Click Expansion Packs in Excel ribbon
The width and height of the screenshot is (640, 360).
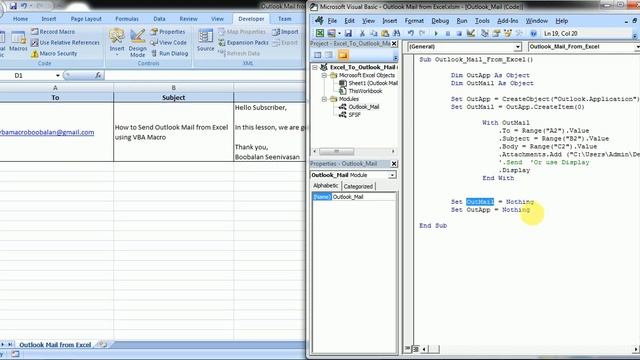(243, 42)
